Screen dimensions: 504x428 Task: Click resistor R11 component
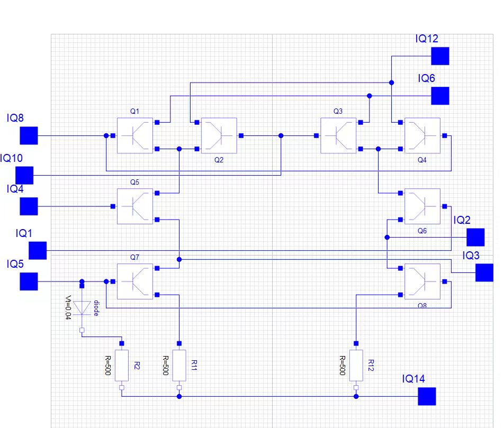(x=179, y=366)
